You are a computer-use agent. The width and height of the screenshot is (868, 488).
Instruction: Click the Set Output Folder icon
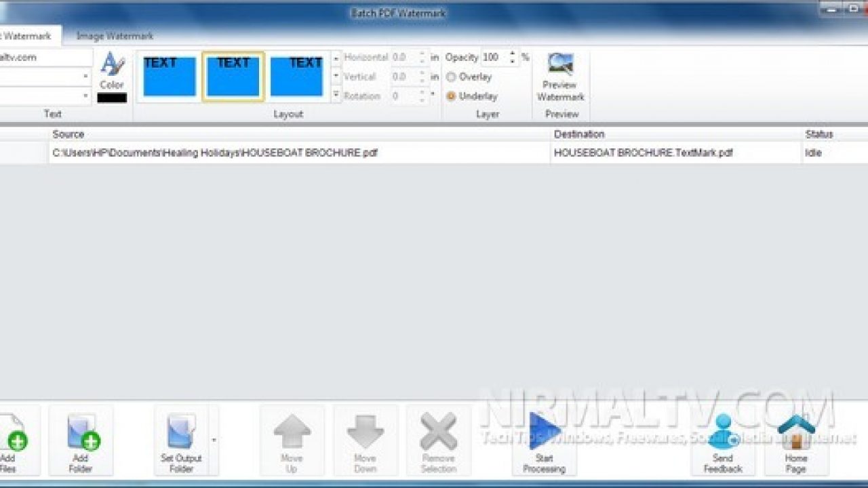click(181, 431)
